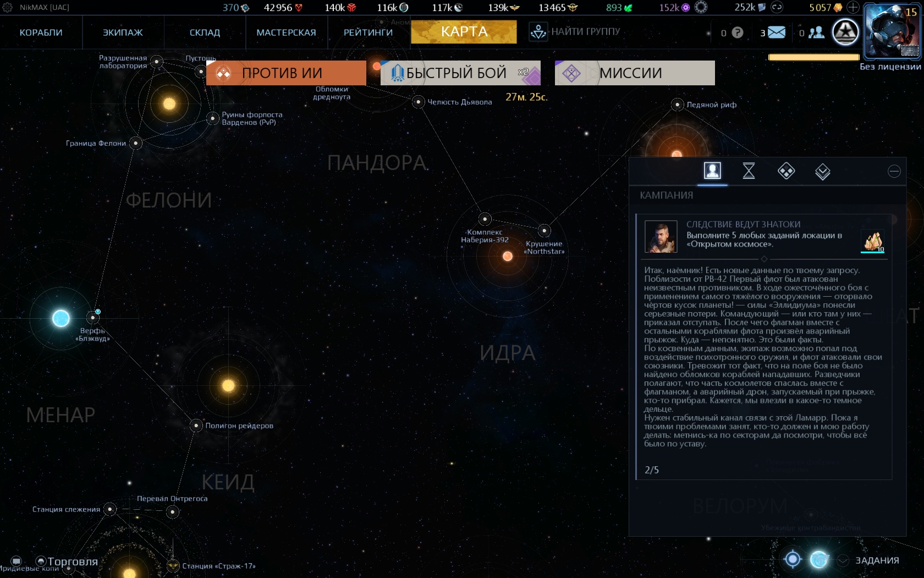Click the Фелони sector label

(168, 200)
